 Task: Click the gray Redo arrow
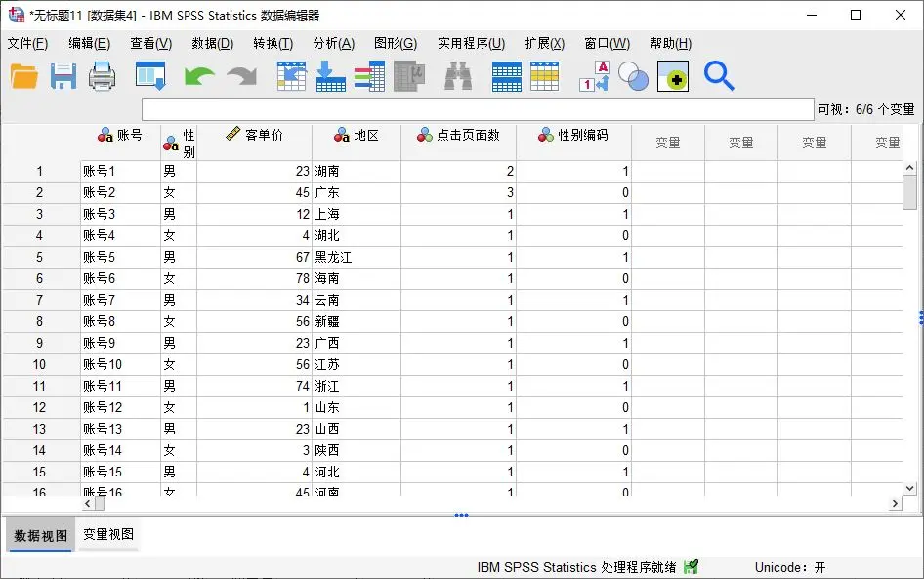(x=242, y=77)
